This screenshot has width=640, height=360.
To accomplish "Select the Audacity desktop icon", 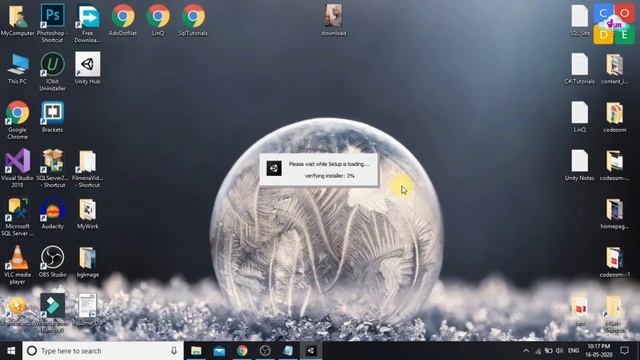I will (52, 213).
